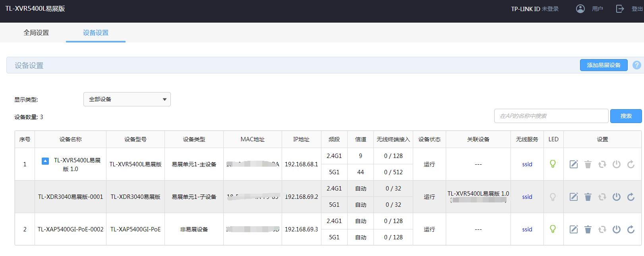Focus the AP name search field
Screen dimensions: 644x256
[x=551, y=116]
